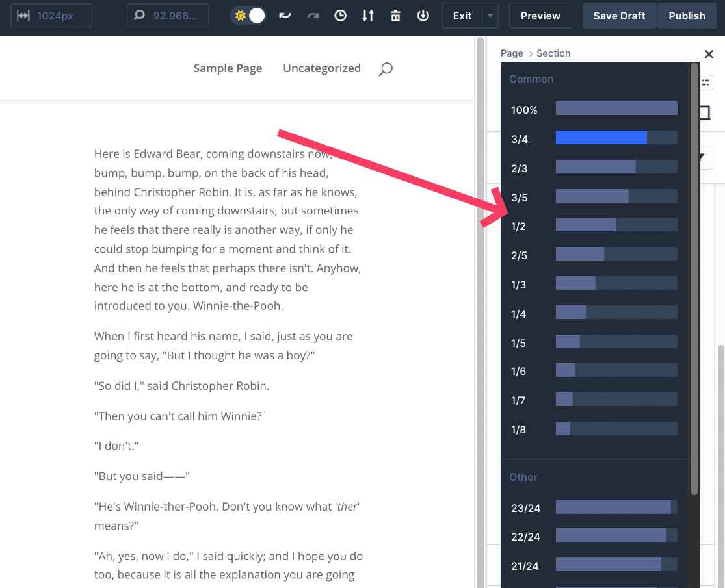Screen dimensions: 725x588
Task: Click the line "Then you can't call him Winnie?"
Action: pos(180,416)
